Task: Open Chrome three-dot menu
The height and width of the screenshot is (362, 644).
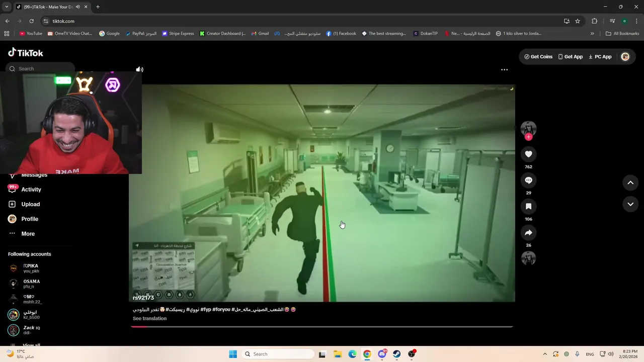Action: point(636,21)
